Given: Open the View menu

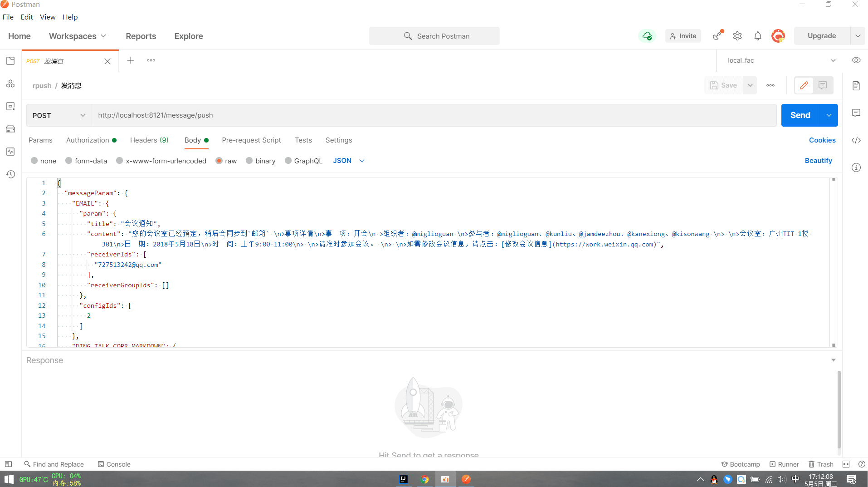Looking at the screenshot, I should 48,17.
